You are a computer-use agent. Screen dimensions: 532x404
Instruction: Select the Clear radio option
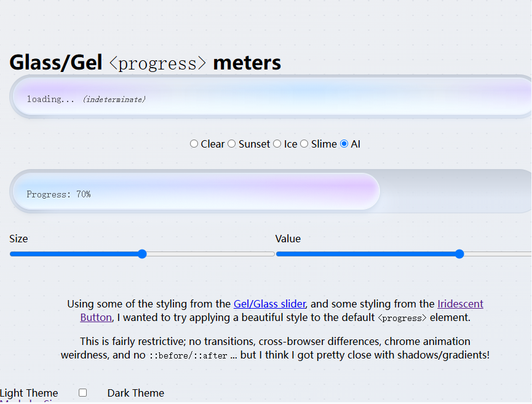pyautogui.click(x=194, y=144)
